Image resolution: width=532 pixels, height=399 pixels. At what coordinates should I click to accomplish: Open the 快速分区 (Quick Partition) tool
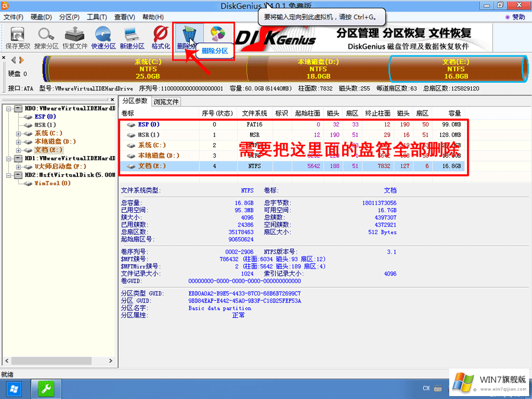click(102, 34)
